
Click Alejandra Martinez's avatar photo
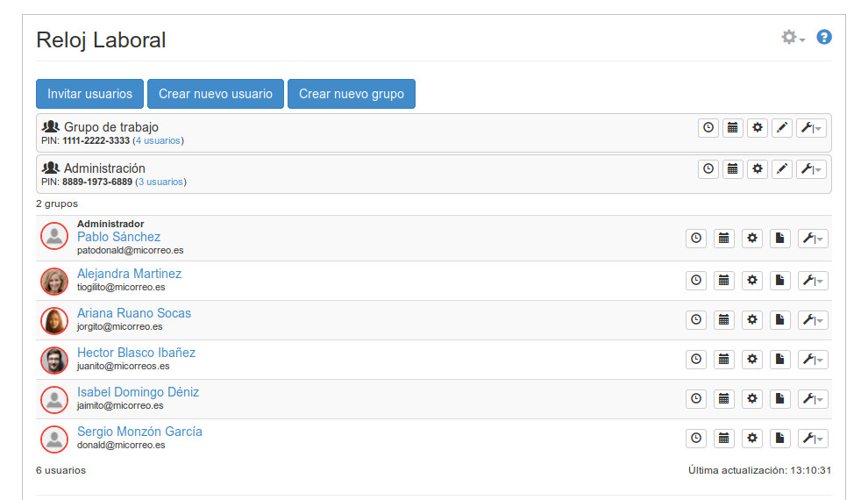click(x=54, y=281)
